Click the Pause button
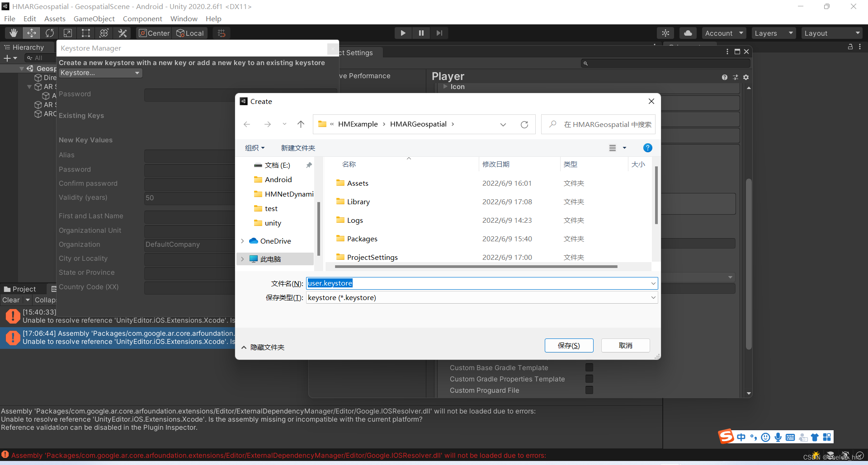 pyautogui.click(x=421, y=33)
